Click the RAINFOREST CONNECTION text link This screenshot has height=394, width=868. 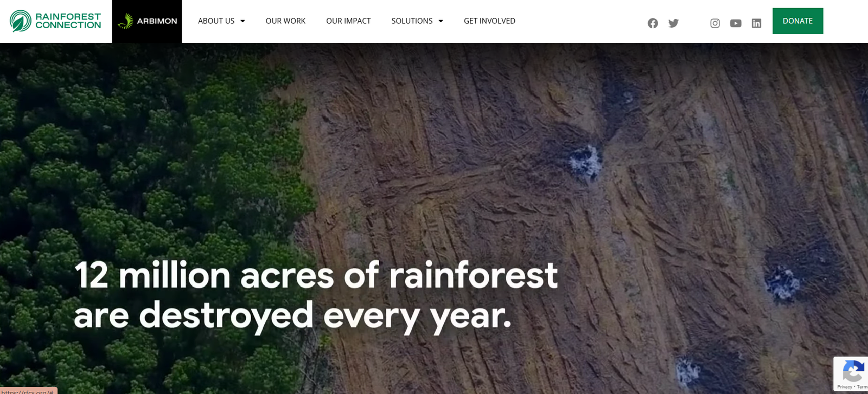[x=68, y=21]
